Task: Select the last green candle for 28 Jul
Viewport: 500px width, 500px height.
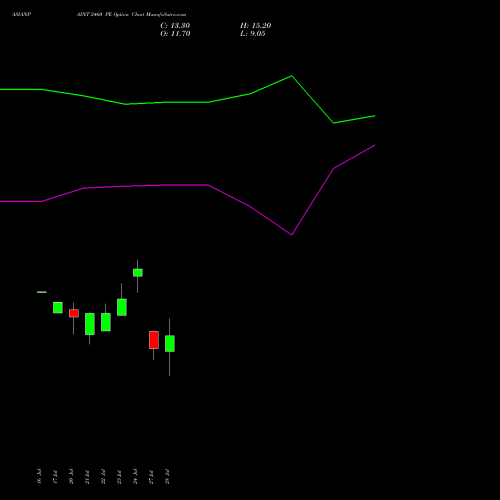Action: [170, 344]
